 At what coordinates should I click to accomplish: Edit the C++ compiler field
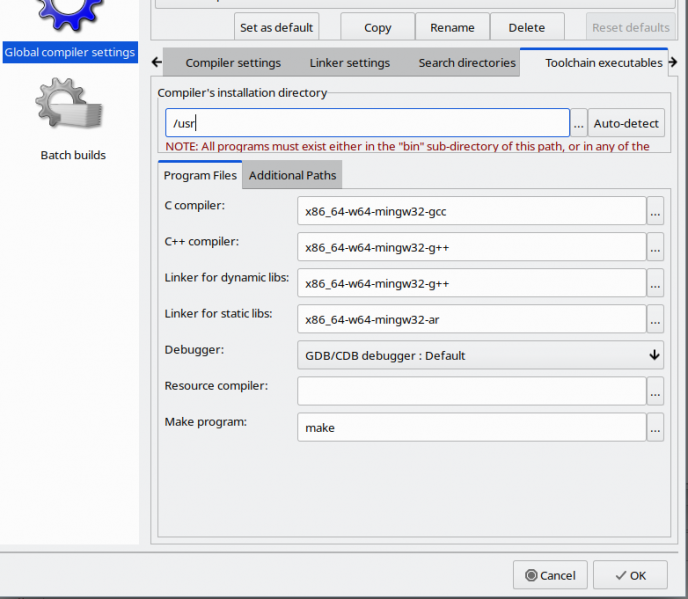tap(472, 247)
